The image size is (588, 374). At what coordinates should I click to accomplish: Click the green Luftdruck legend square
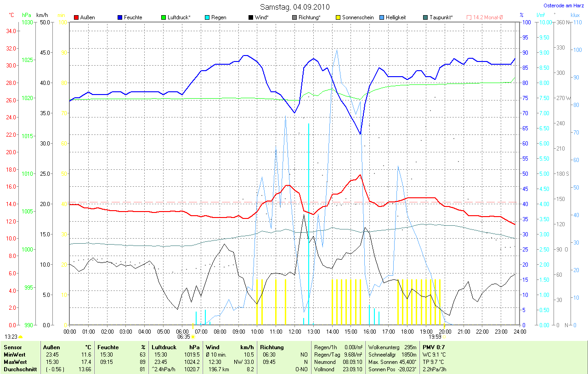click(x=164, y=17)
